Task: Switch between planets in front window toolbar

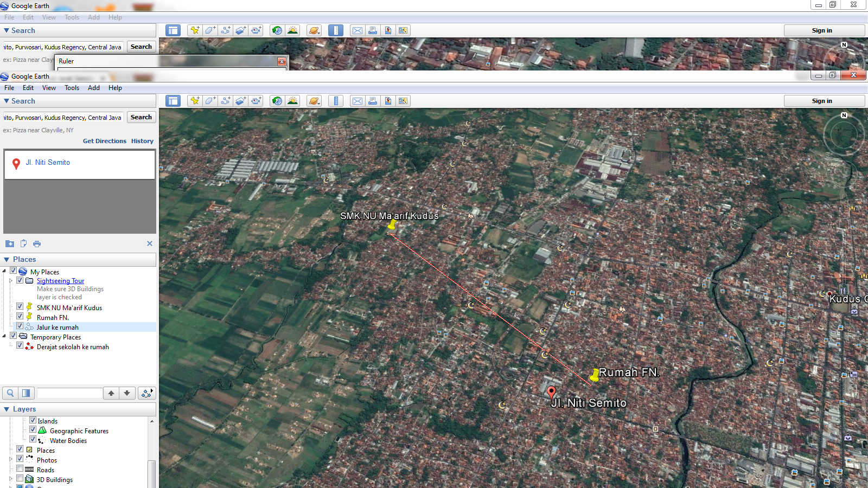Action: 314,101
